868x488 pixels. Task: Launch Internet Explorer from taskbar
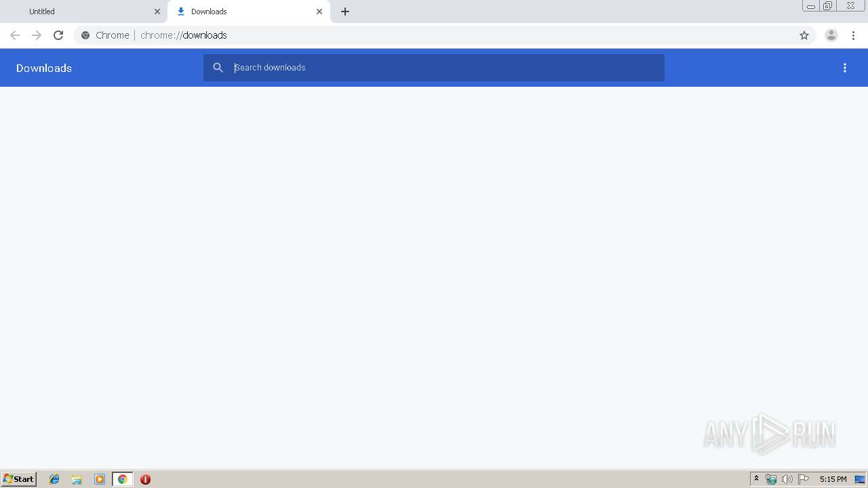[54, 479]
